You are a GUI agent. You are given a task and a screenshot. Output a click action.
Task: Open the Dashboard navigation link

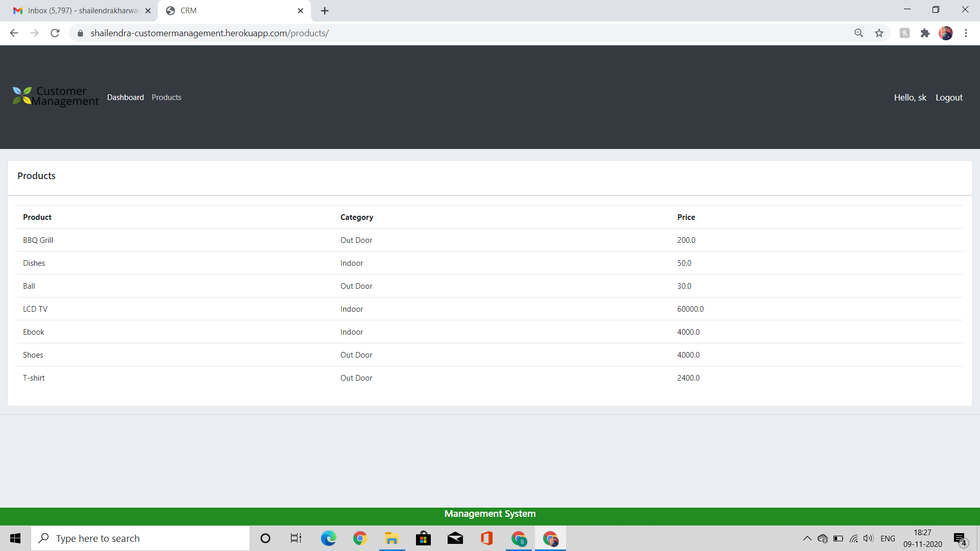[x=125, y=97]
